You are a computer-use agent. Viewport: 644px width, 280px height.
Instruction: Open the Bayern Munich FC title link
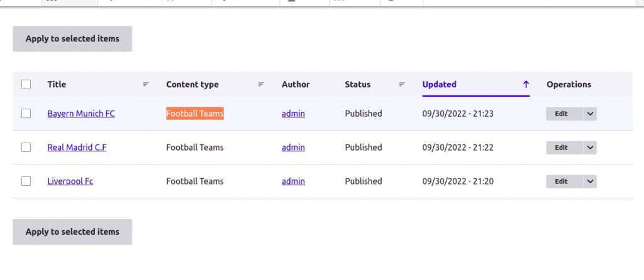pos(81,114)
